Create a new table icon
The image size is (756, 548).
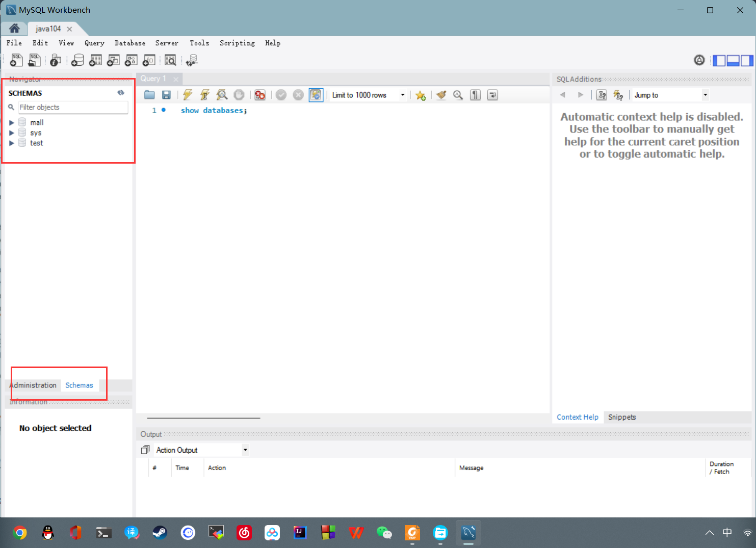[95, 60]
